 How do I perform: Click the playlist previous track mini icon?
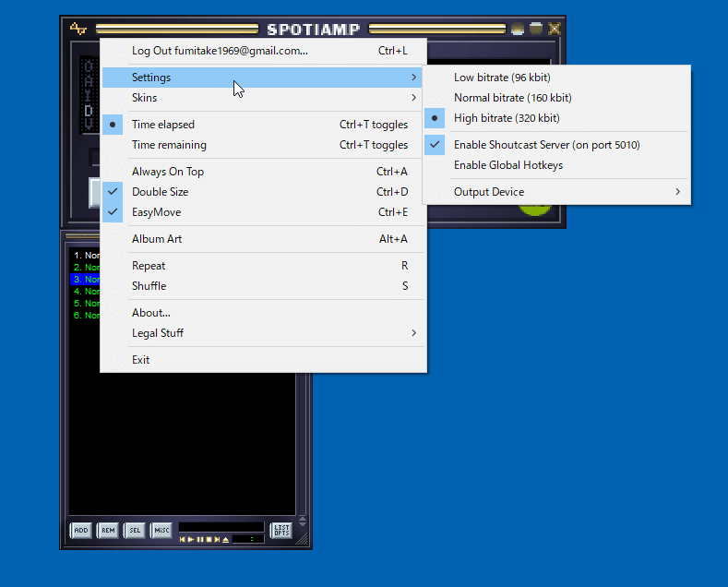[x=183, y=539]
